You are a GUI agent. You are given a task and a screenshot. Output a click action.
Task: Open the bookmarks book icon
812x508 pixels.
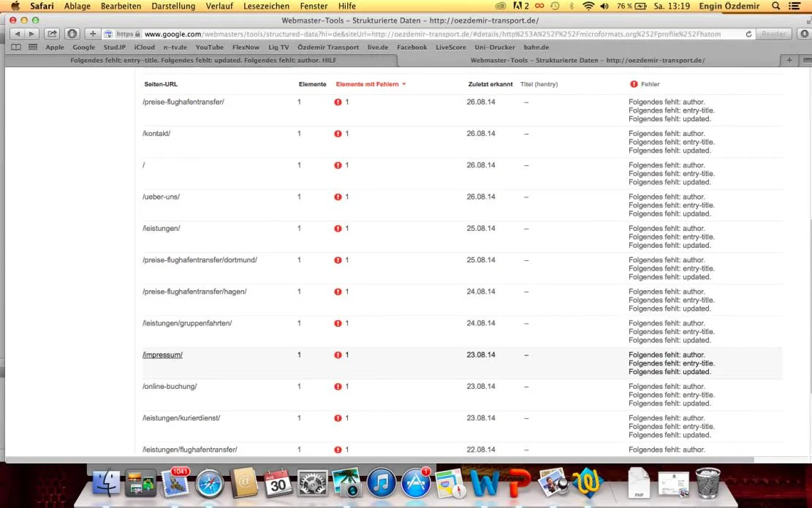[16, 47]
